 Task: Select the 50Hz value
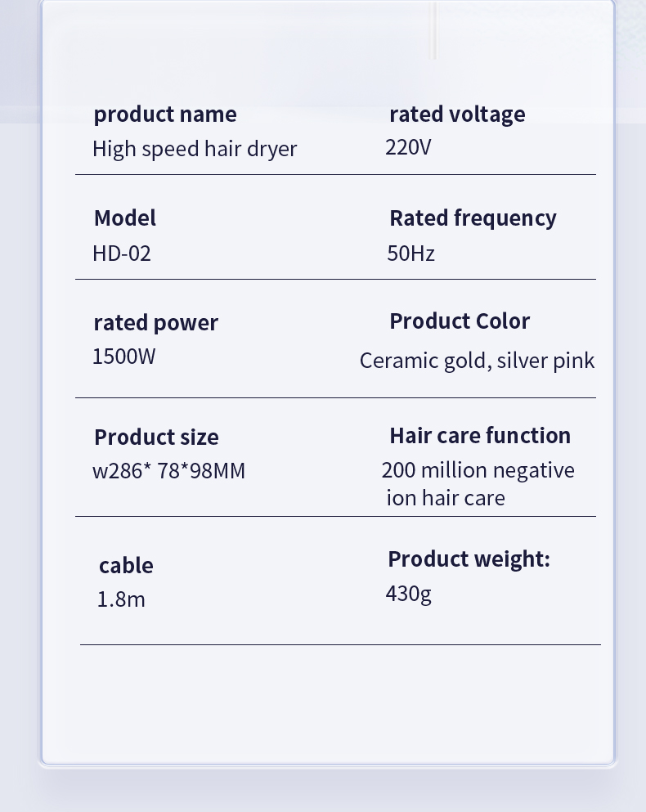tap(410, 253)
